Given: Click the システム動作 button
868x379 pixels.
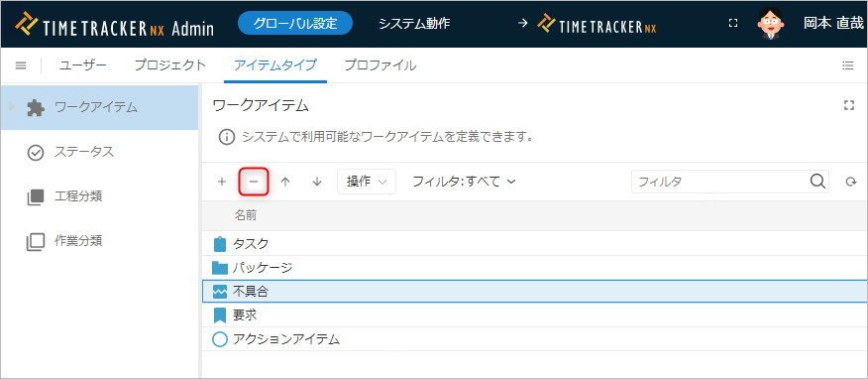Looking at the screenshot, I should click(x=414, y=23).
